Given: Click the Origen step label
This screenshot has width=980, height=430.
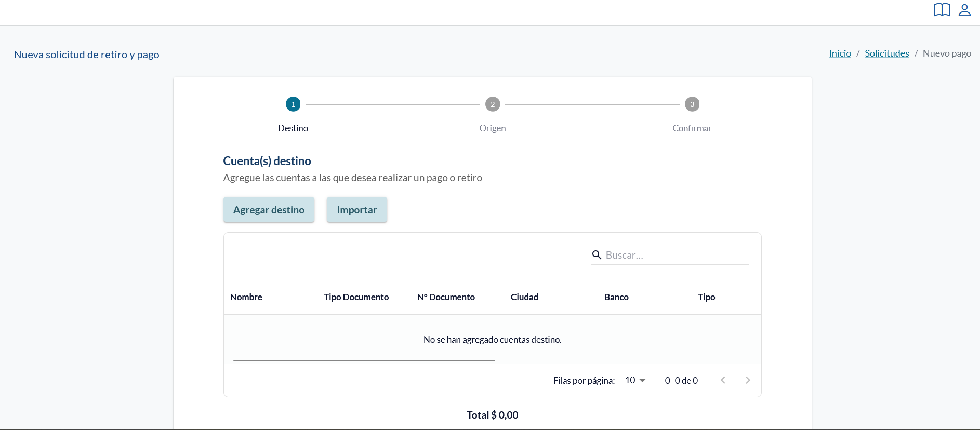Looking at the screenshot, I should [x=493, y=128].
